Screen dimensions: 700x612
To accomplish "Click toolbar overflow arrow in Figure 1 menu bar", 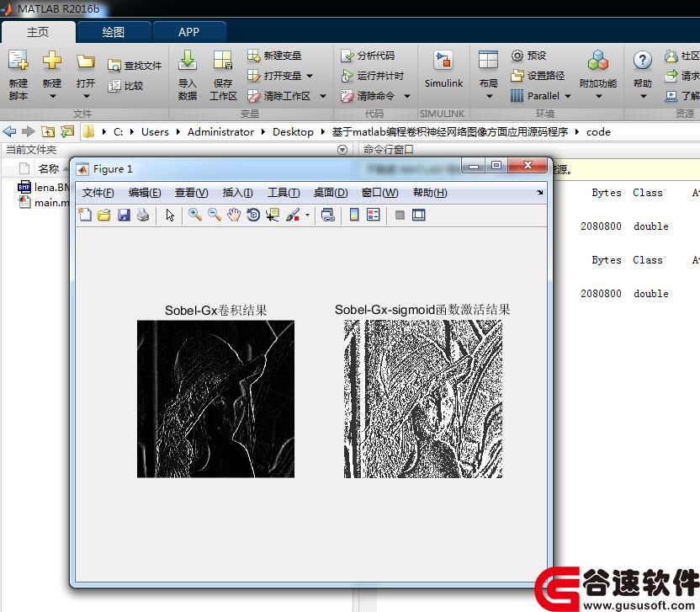I will click(x=540, y=193).
